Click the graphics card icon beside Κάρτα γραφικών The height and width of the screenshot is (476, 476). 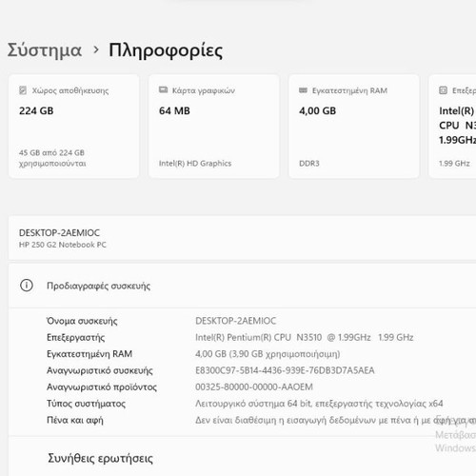point(163,90)
